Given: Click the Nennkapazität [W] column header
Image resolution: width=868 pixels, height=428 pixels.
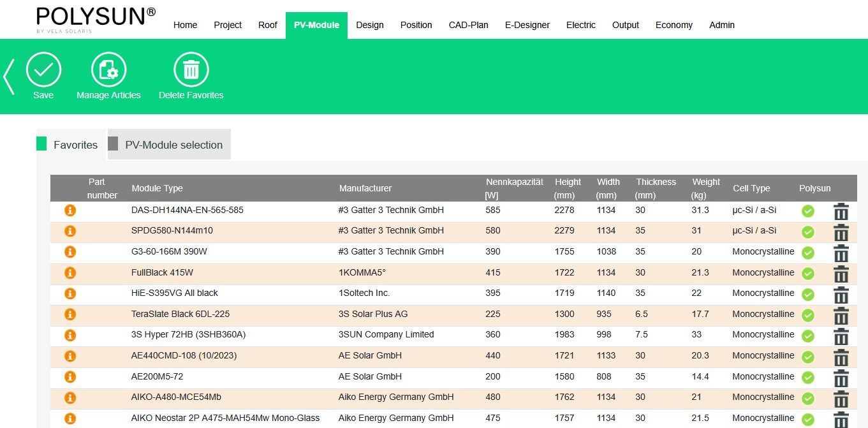Looking at the screenshot, I should 514,188.
